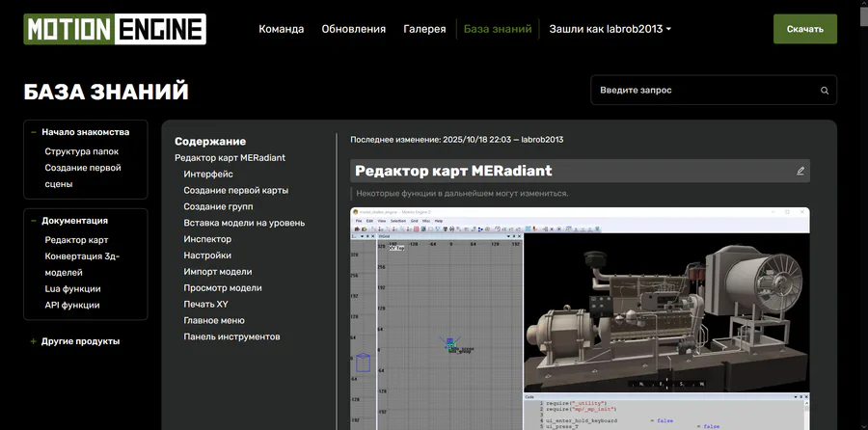Collapse the Документация section
868x430 pixels.
34,221
